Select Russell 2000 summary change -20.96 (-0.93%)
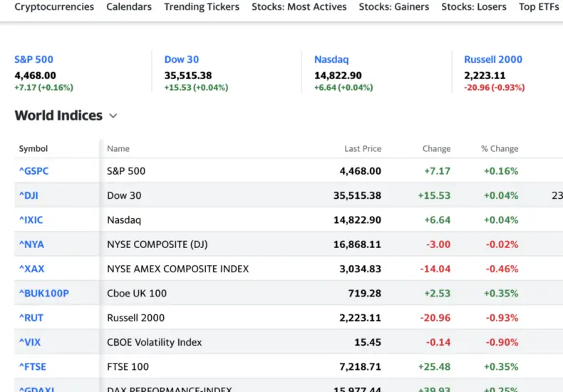 (495, 87)
